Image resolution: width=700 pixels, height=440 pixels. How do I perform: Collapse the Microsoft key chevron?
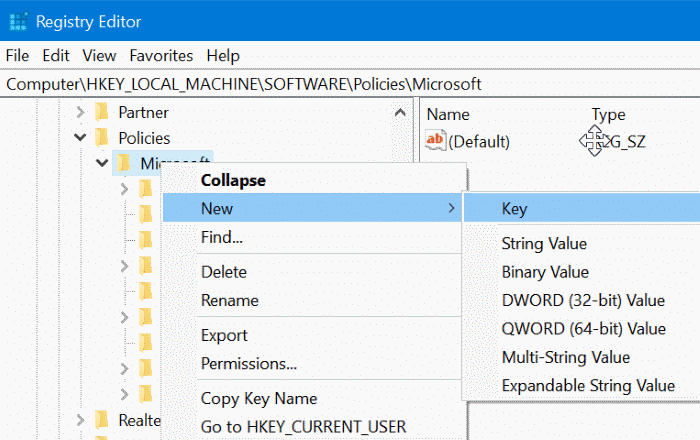coord(101,163)
